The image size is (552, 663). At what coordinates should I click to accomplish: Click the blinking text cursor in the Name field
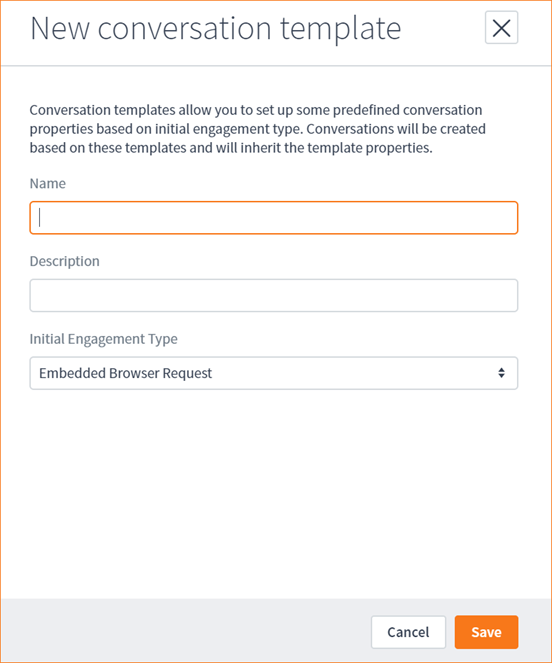point(40,218)
